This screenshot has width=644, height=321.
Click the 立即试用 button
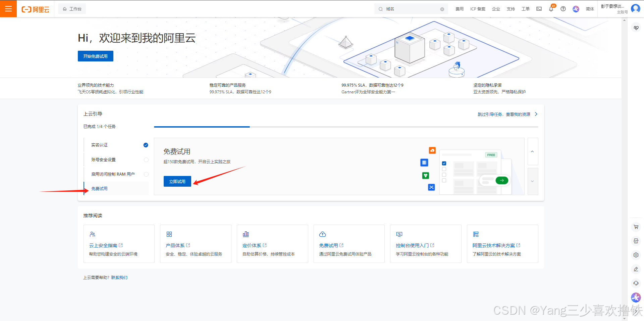click(177, 181)
